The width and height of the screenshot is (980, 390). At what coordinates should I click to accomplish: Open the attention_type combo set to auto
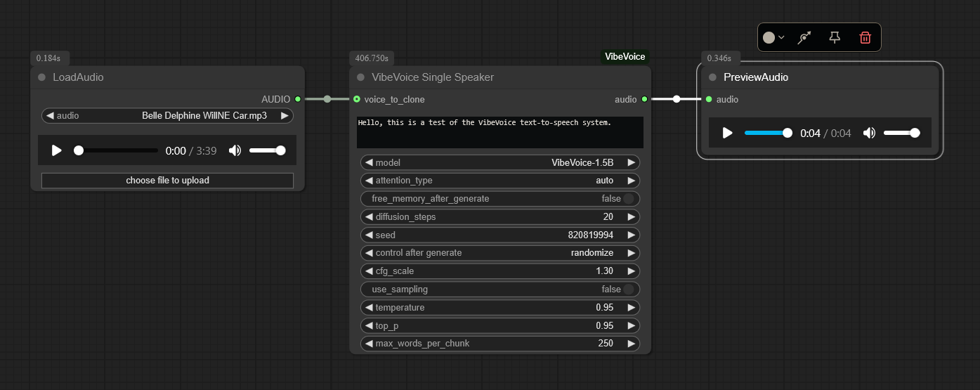pyautogui.click(x=500, y=181)
